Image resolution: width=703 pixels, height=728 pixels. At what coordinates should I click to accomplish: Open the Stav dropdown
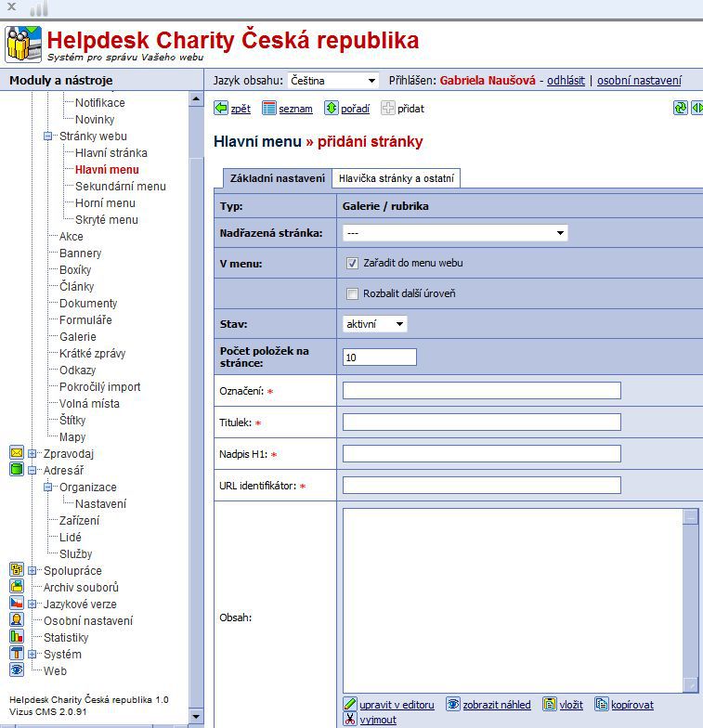375,323
